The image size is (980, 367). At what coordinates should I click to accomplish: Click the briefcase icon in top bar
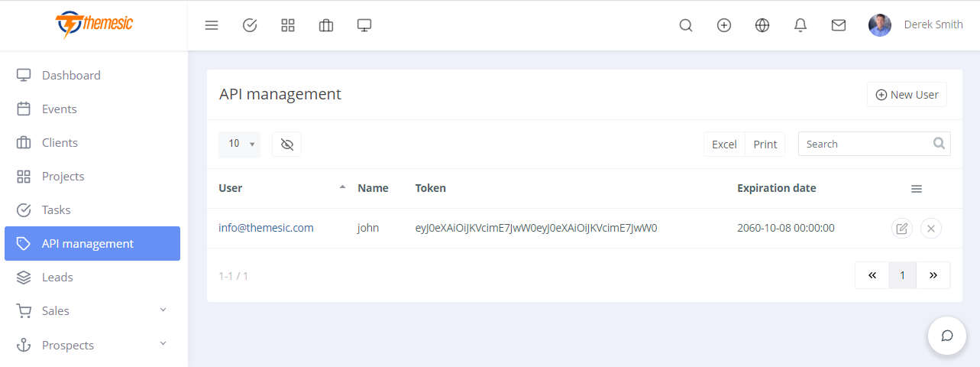click(x=326, y=25)
